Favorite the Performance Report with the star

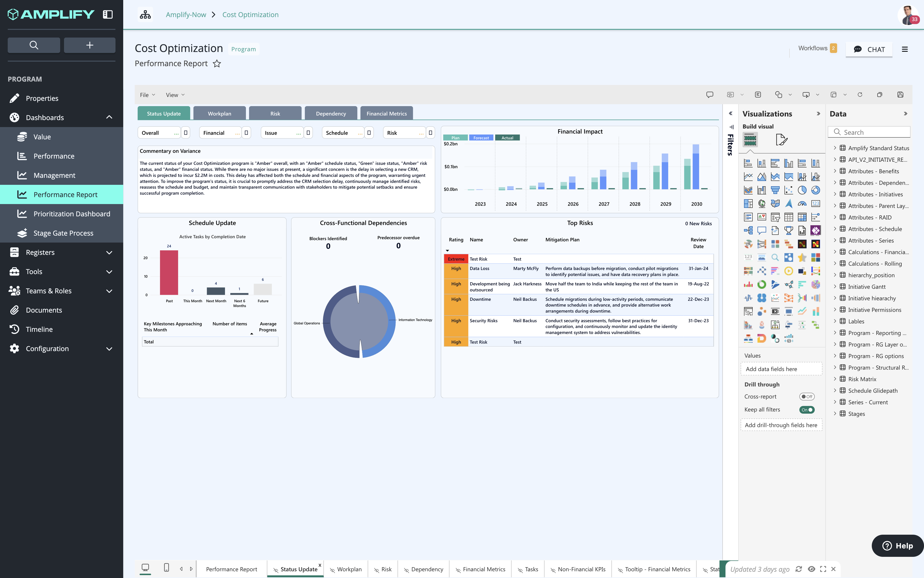(x=217, y=64)
